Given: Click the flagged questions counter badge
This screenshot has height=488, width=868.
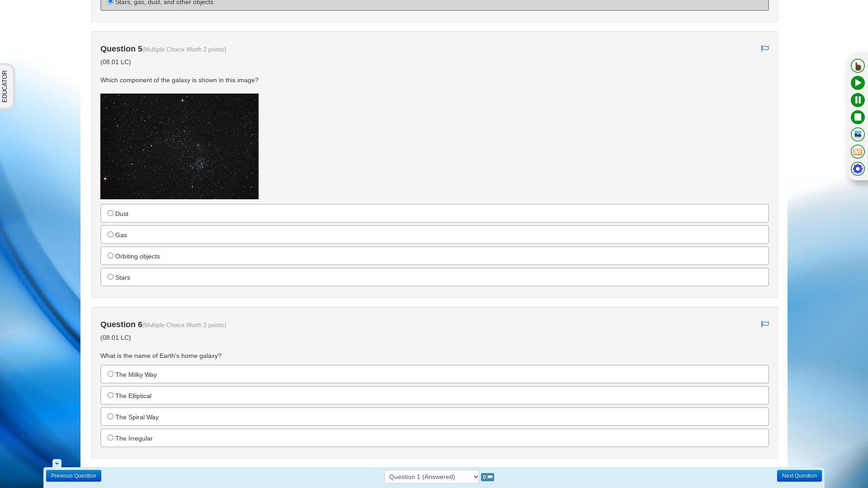Looking at the screenshot, I should (487, 477).
